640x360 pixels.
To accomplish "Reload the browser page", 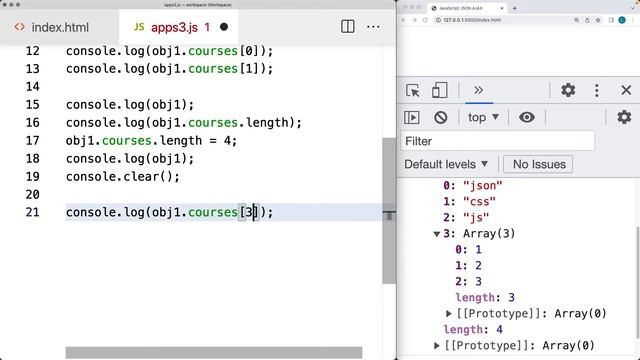I will click(x=425, y=20).
